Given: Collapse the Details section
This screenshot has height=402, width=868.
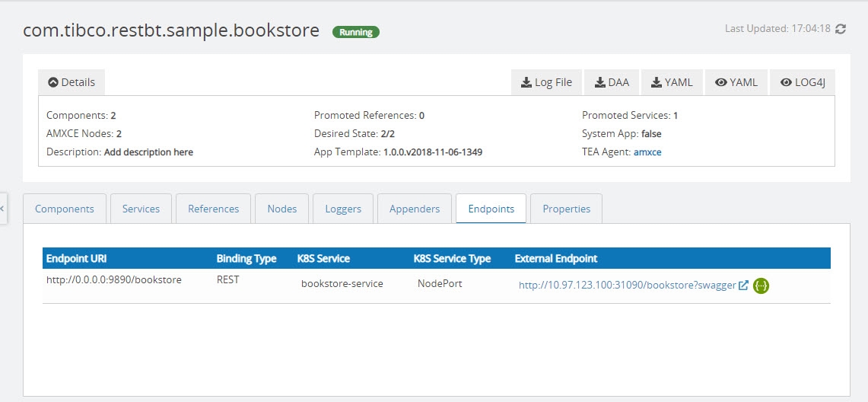Looking at the screenshot, I should 72,82.
